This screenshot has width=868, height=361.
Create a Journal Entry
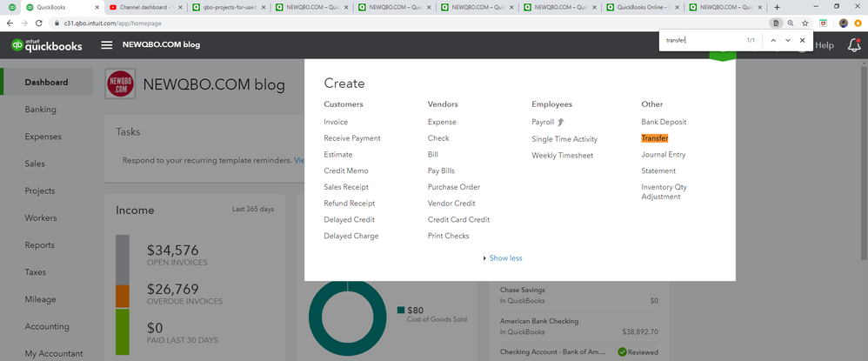click(664, 155)
